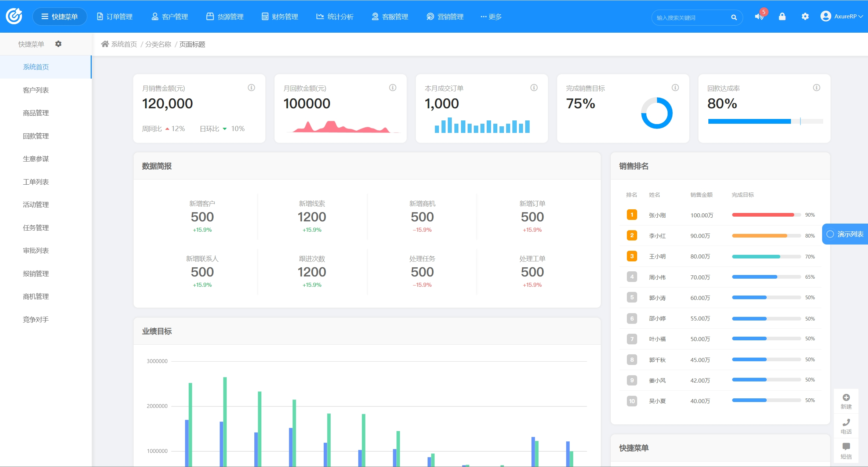Click the lock screen icon

(x=782, y=17)
